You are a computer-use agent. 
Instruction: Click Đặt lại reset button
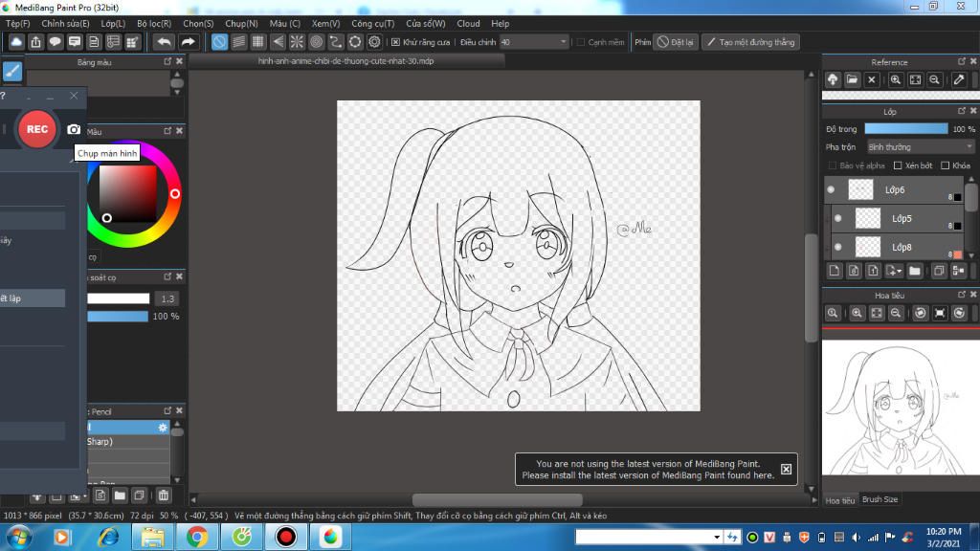coord(675,42)
